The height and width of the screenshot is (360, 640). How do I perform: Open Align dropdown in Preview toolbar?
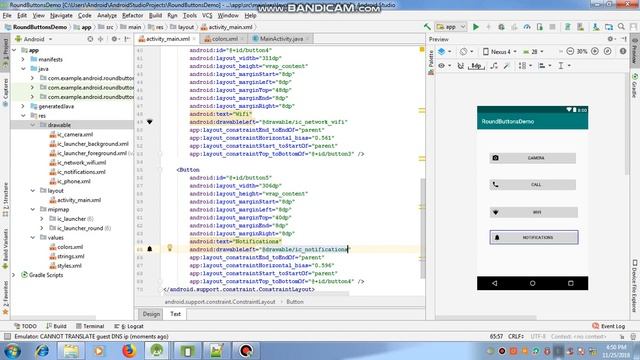(x=544, y=66)
